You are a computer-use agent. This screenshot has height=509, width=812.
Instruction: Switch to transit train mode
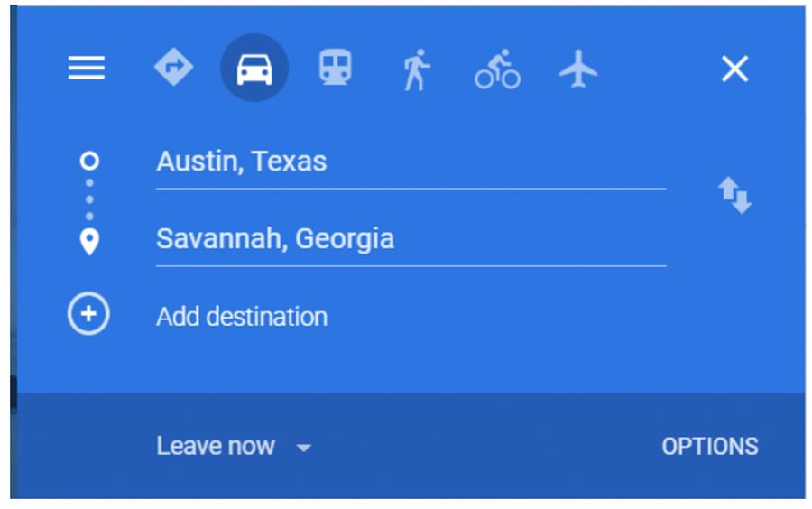tap(335, 69)
